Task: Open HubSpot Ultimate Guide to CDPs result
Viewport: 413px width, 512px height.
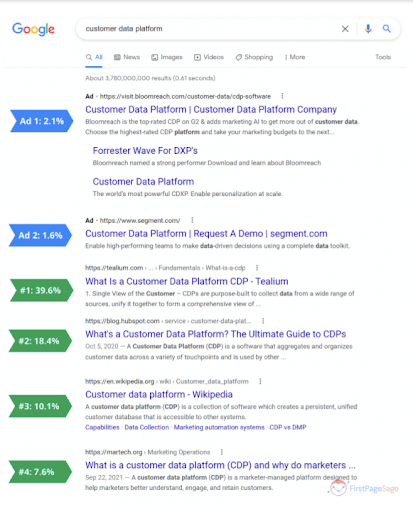Action: [x=216, y=334]
